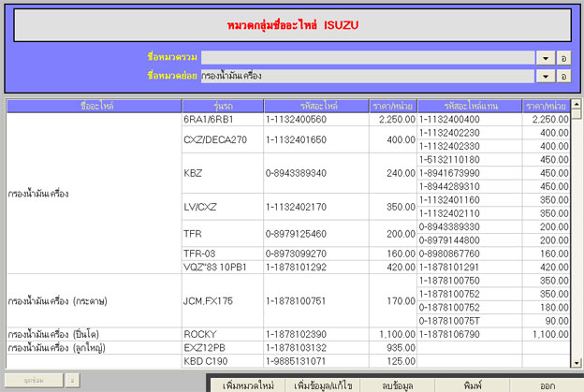Screen dimensions: 584x392
Task: Click part code 1-1132401650
Action: [316, 139]
